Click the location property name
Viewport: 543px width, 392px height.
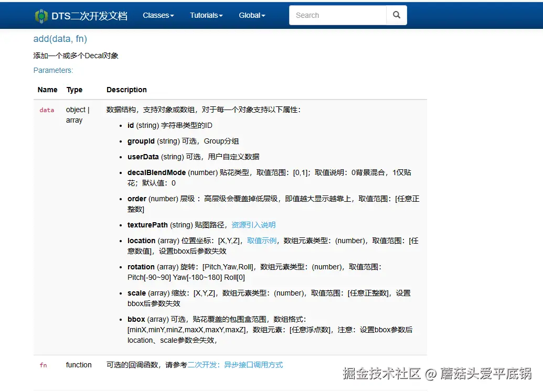[x=141, y=241]
